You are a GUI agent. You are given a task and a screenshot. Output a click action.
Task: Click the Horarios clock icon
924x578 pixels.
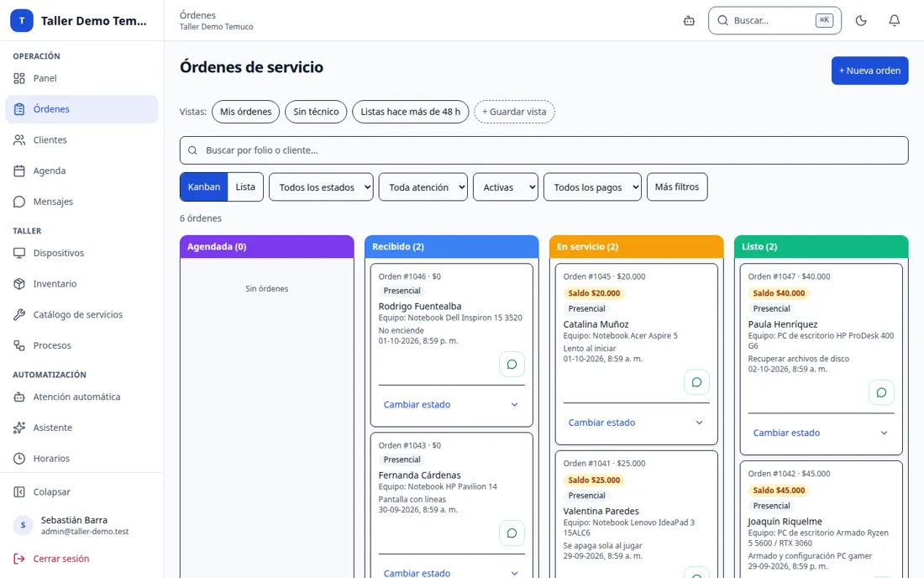[19, 459]
